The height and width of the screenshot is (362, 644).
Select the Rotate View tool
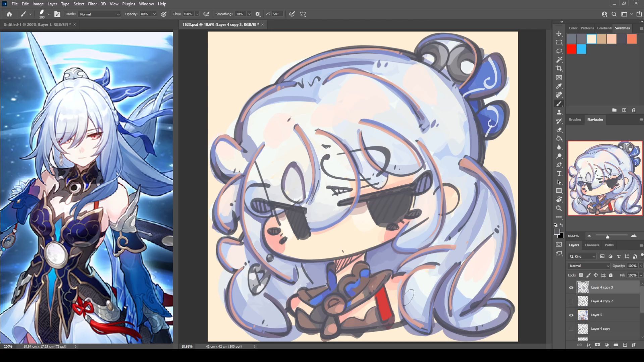click(x=559, y=199)
